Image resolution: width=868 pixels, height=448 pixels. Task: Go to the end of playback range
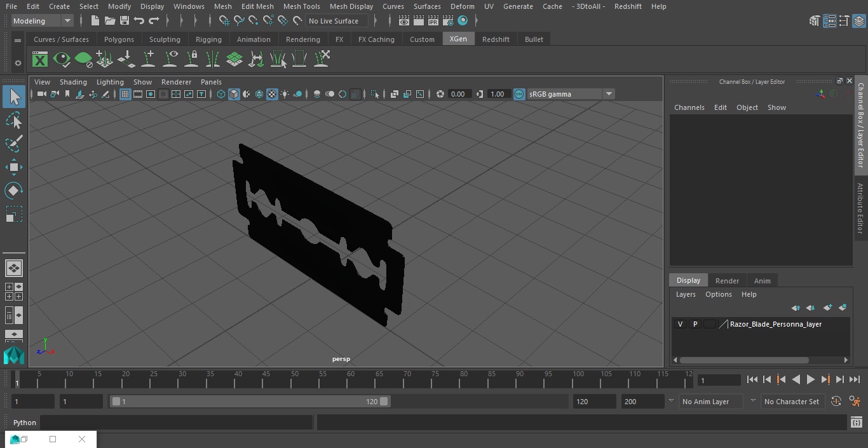(855, 379)
